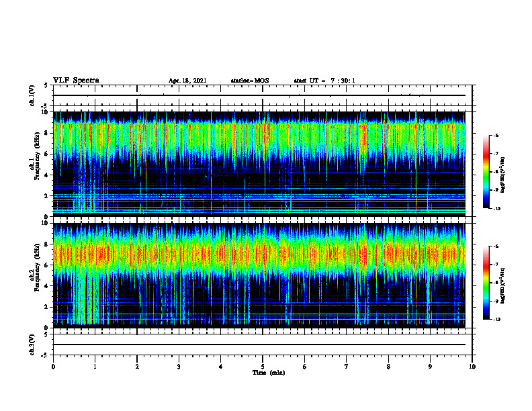The image size is (532, 411).
Task: Click time axis tick label "3"
Action: [179, 367]
